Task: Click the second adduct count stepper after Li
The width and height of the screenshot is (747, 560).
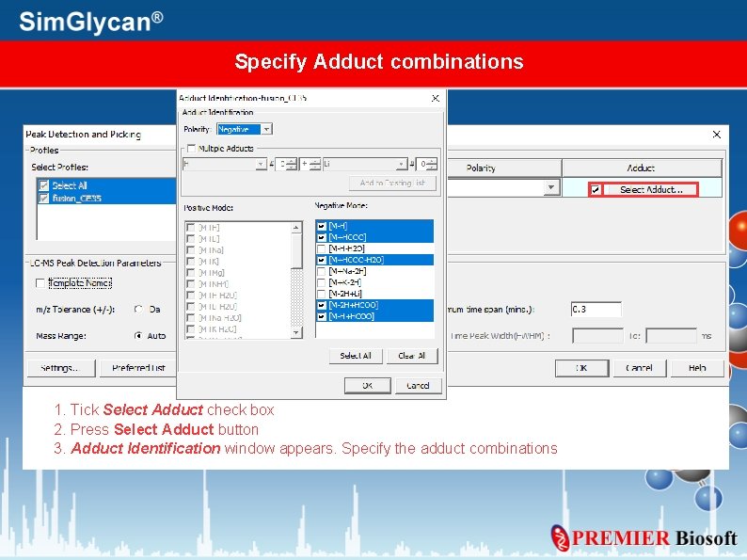Action: (432, 165)
